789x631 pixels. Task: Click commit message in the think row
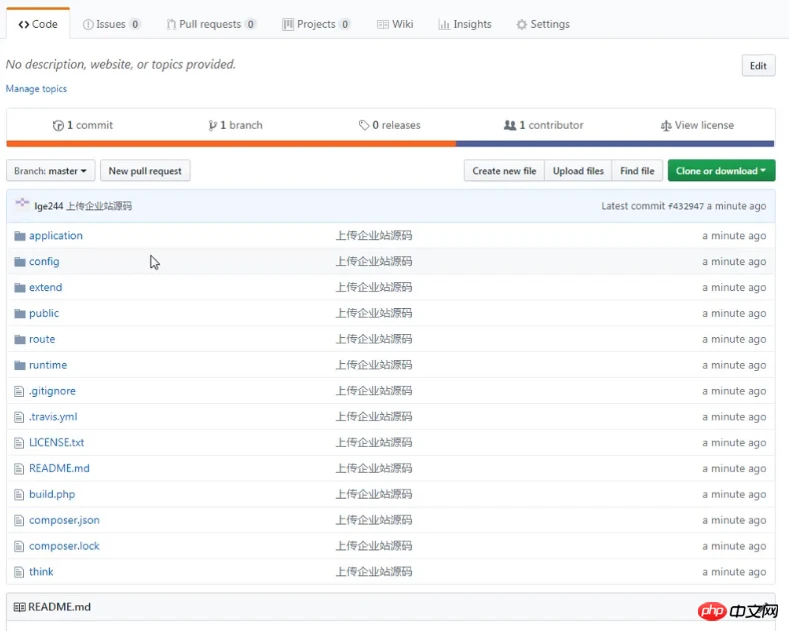pyautogui.click(x=374, y=572)
